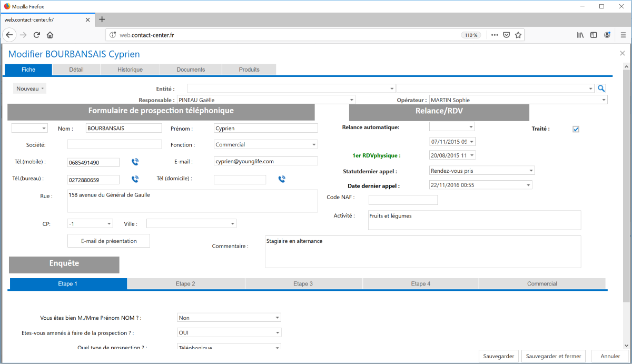The image size is (632, 364).
Task: Open the Firefox Library icon
Action: [580, 35]
